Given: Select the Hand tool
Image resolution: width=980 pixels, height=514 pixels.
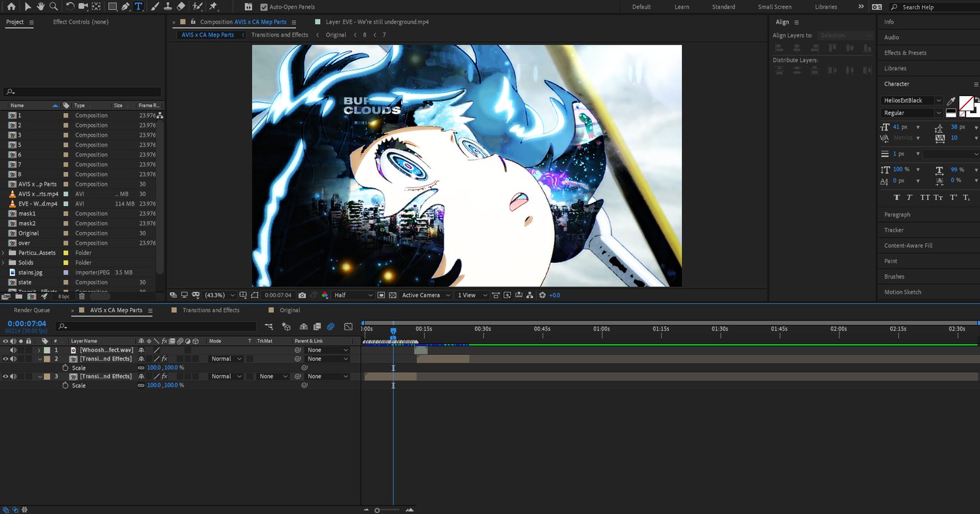Looking at the screenshot, I should tap(41, 7).
